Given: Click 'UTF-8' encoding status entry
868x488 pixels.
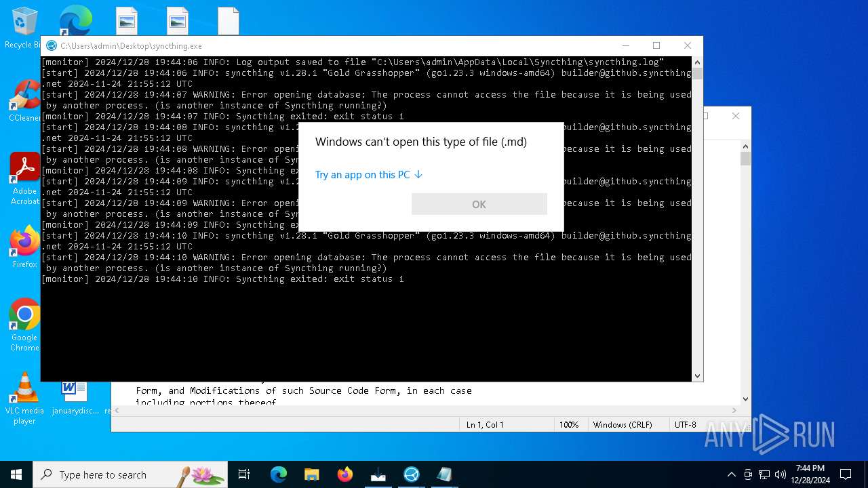Looking at the screenshot, I should [685, 425].
